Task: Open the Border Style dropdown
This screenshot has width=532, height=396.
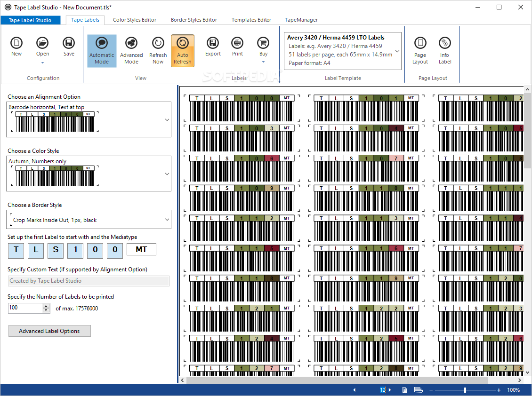Action: click(167, 220)
